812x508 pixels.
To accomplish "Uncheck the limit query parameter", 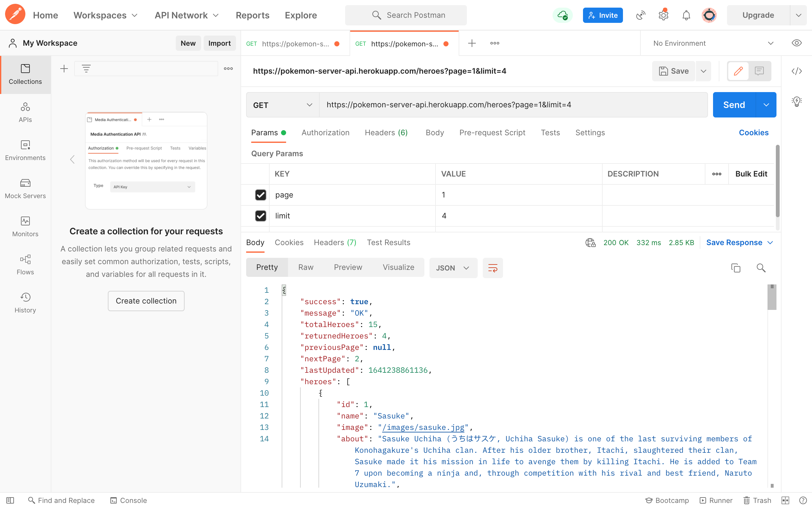I will 261,216.
